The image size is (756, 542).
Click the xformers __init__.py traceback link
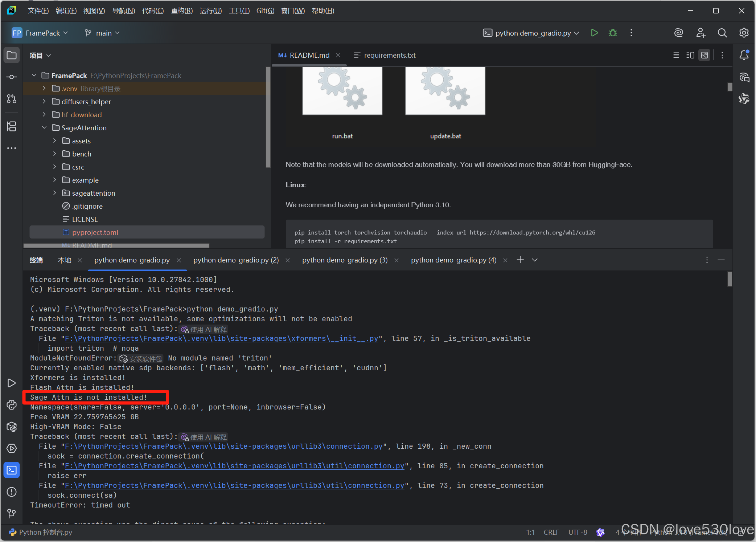221,338
